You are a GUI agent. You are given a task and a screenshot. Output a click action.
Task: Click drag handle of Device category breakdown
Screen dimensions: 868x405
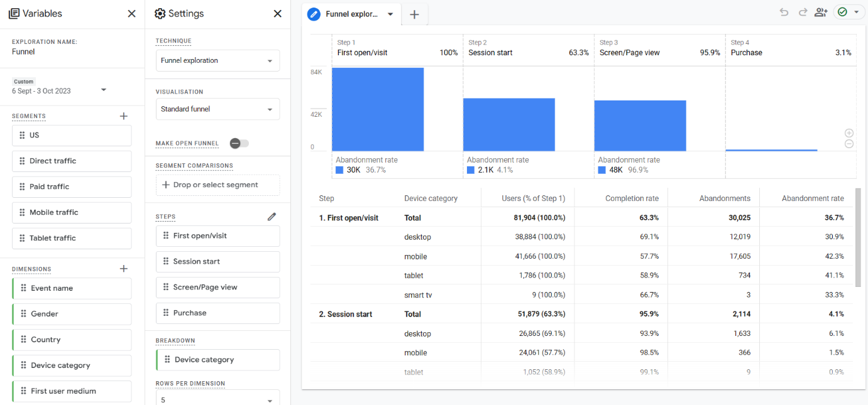167,360
